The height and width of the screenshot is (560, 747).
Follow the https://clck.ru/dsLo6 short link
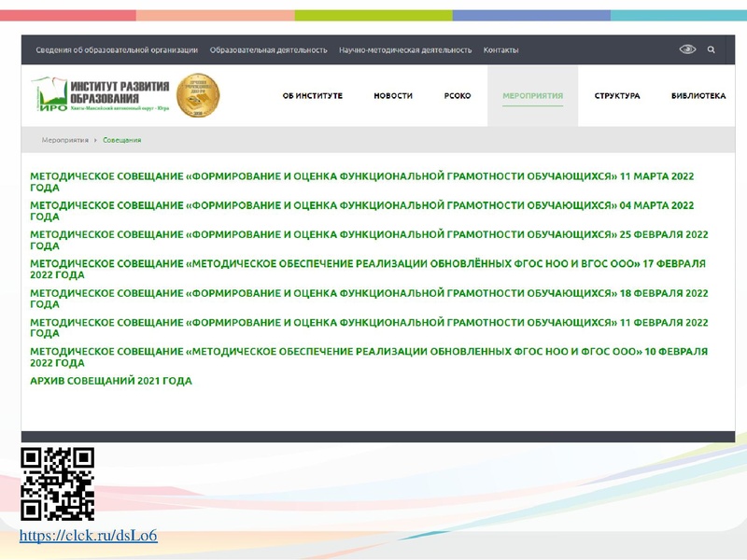tap(88, 536)
